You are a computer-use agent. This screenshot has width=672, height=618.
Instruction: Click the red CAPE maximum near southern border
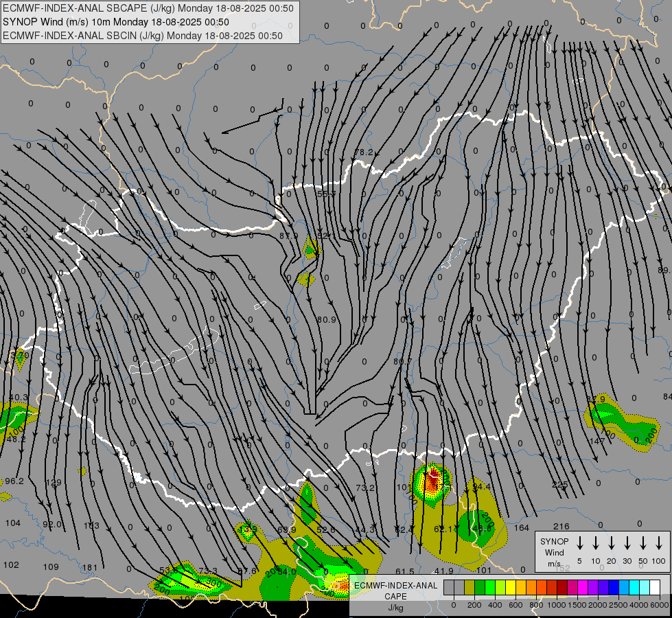click(x=433, y=481)
